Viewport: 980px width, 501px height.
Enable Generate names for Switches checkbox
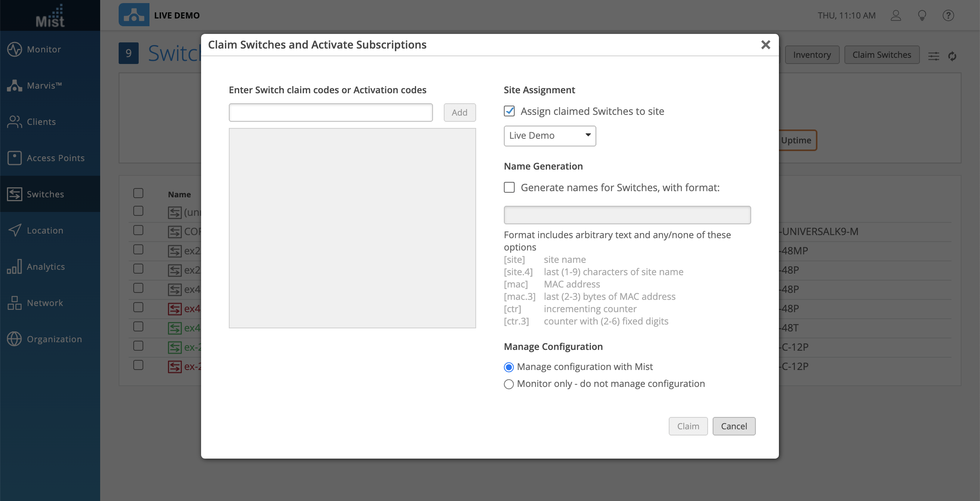click(509, 188)
